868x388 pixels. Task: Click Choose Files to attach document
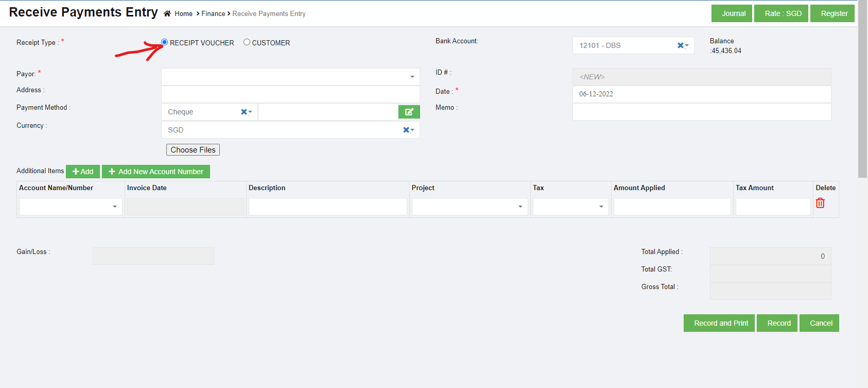pyautogui.click(x=193, y=150)
